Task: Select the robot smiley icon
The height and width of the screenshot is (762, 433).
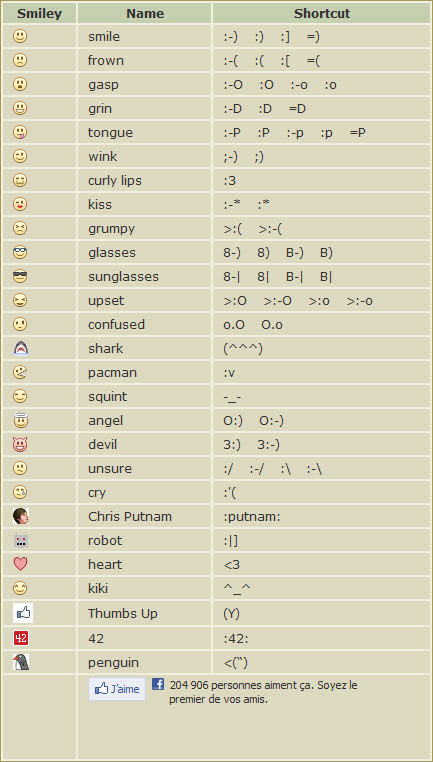Action: (20, 540)
